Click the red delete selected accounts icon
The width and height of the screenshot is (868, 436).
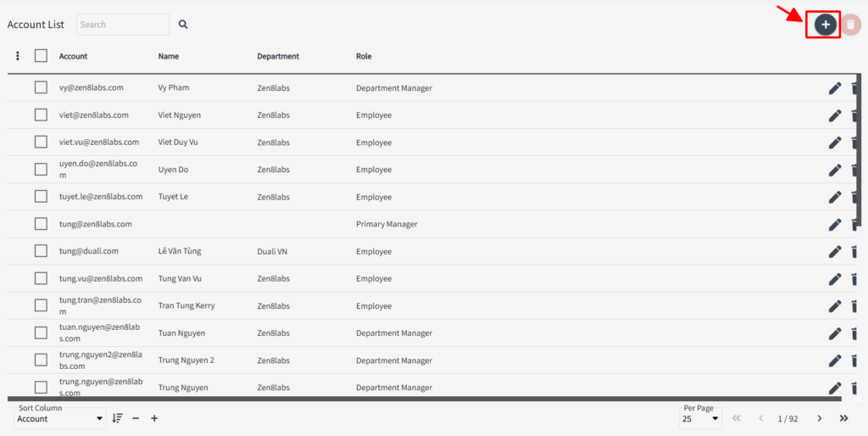pyautogui.click(x=850, y=25)
